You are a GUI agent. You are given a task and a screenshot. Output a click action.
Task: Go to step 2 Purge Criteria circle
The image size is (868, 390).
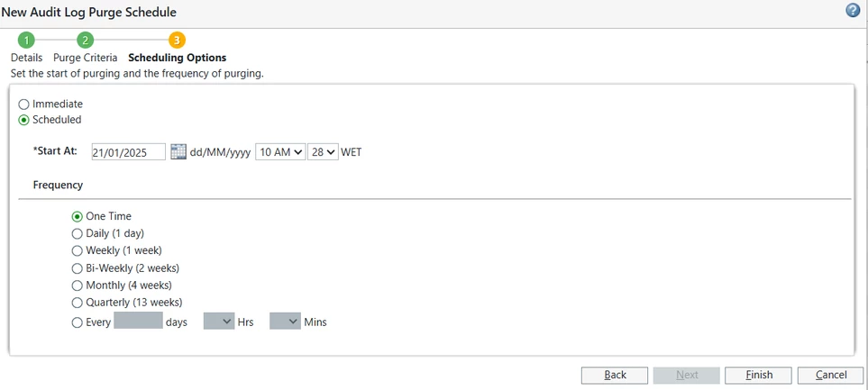tap(85, 40)
